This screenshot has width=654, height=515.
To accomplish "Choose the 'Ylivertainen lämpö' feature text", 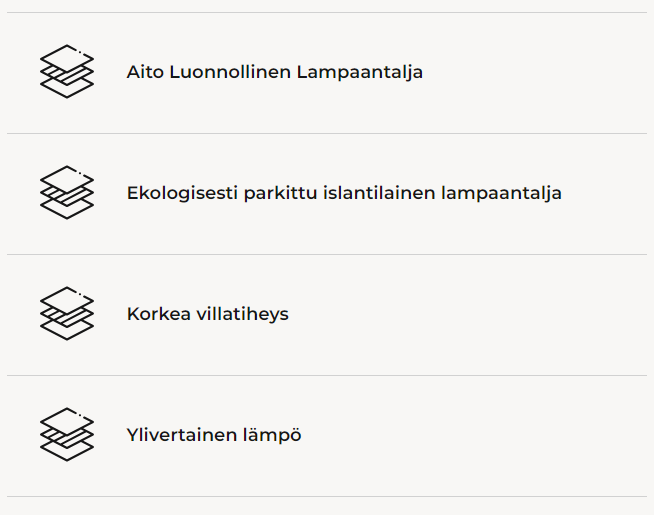I will 214,435.
